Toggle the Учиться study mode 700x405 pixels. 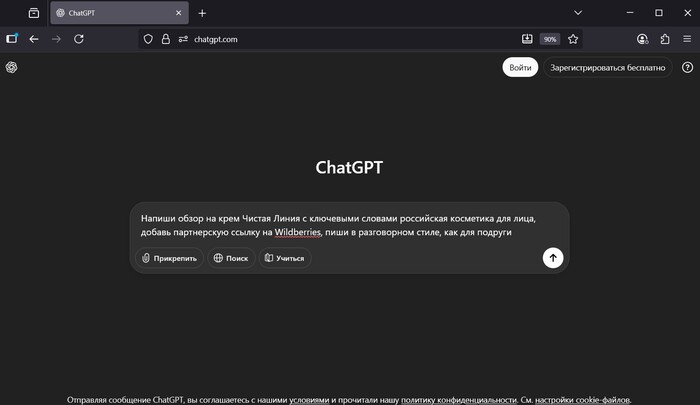point(285,258)
